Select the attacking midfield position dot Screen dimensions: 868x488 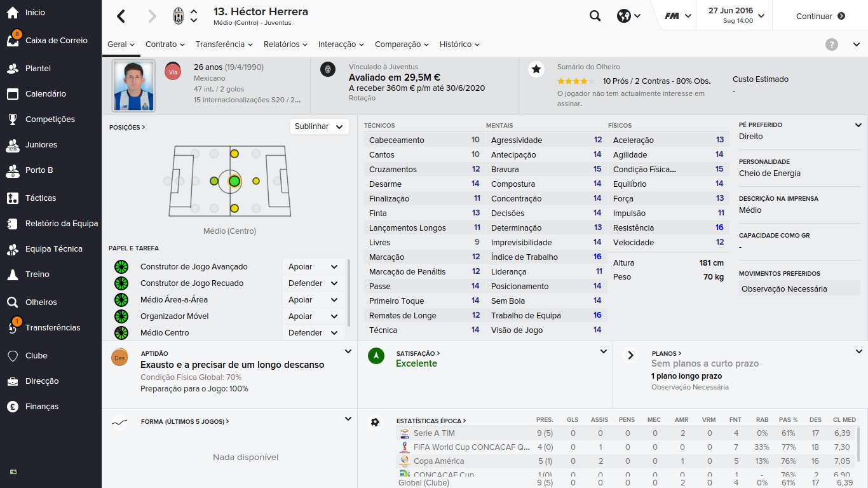click(256, 181)
